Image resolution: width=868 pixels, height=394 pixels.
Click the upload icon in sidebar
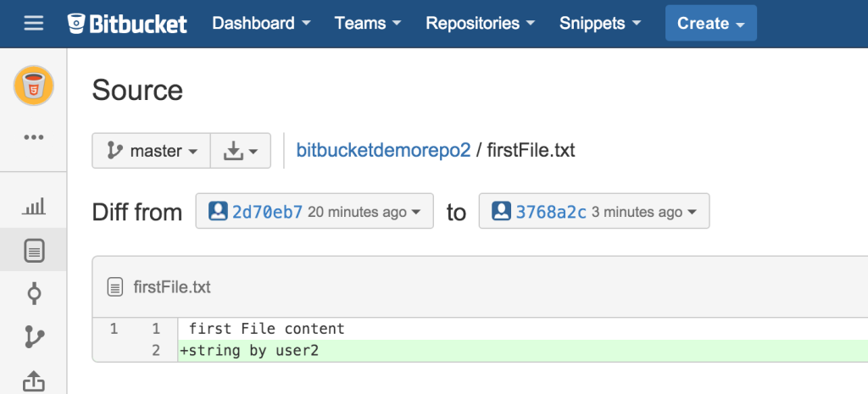tap(33, 381)
